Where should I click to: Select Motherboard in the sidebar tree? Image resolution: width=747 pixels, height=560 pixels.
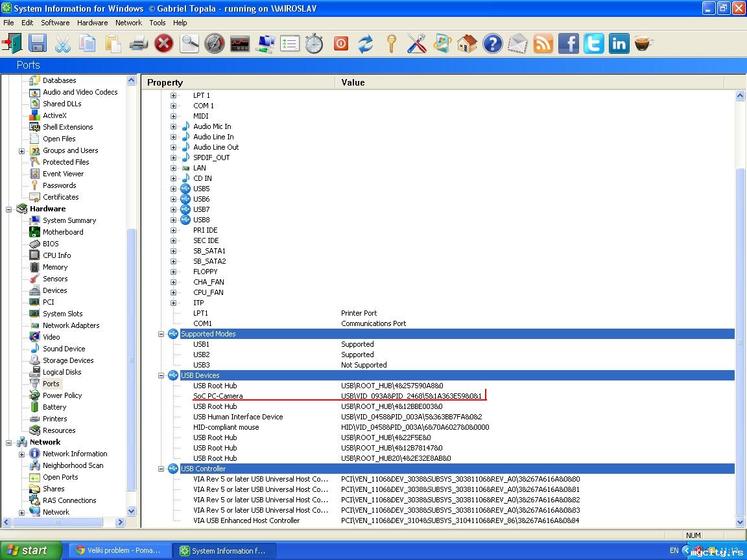point(62,232)
